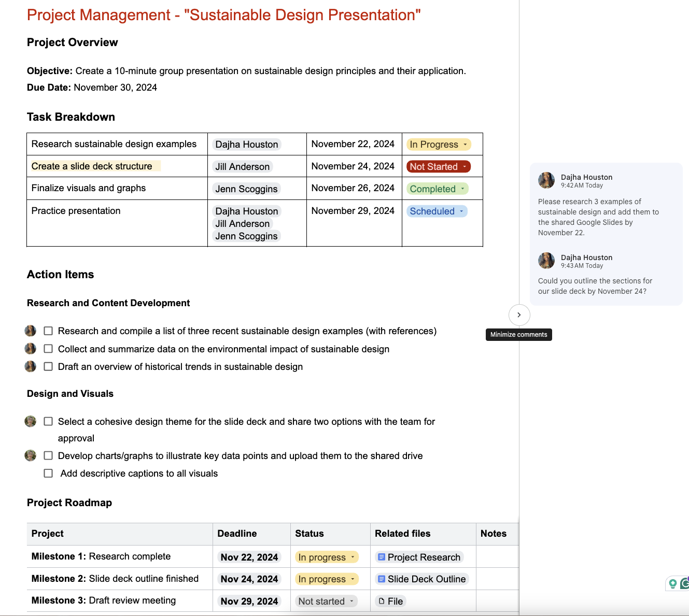Click the Minimize comments chevron button

click(x=519, y=314)
